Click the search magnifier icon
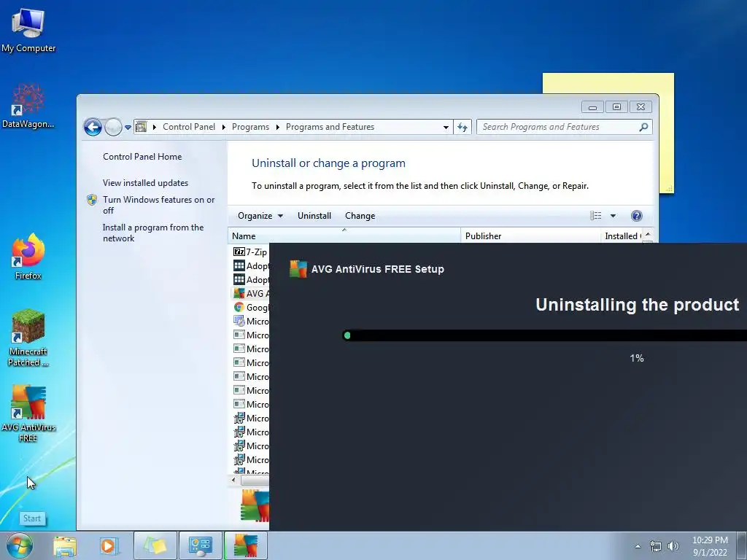The width and height of the screenshot is (747, 560). [x=643, y=127]
